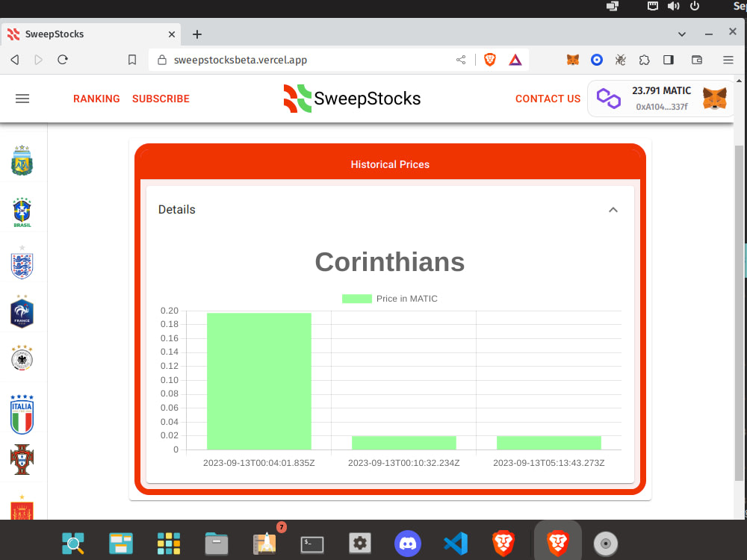Bookmark the current page
This screenshot has width=747, height=560.
(132, 60)
